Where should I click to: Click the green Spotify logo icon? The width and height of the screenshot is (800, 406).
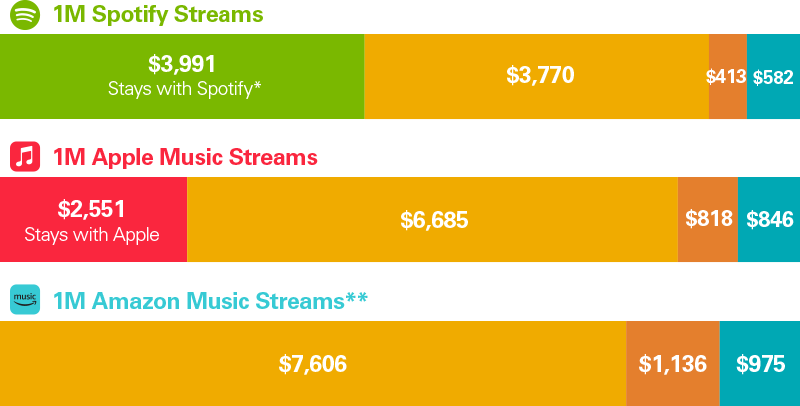click(x=25, y=15)
